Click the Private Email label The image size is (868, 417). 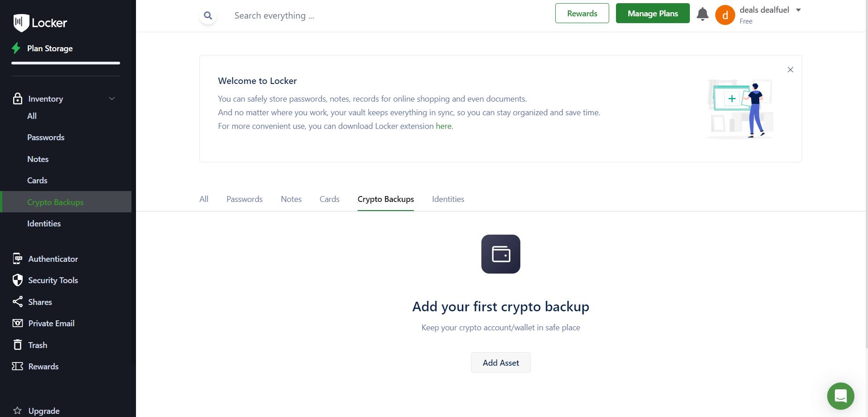coord(51,324)
